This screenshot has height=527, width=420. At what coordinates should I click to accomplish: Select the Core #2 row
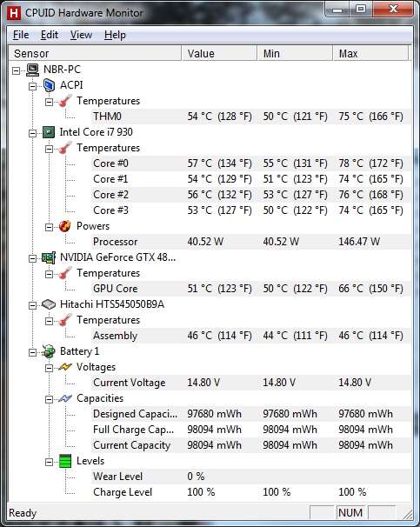click(x=251, y=195)
